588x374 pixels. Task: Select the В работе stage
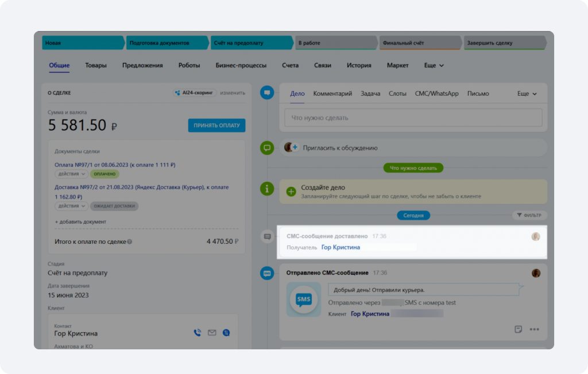click(336, 42)
